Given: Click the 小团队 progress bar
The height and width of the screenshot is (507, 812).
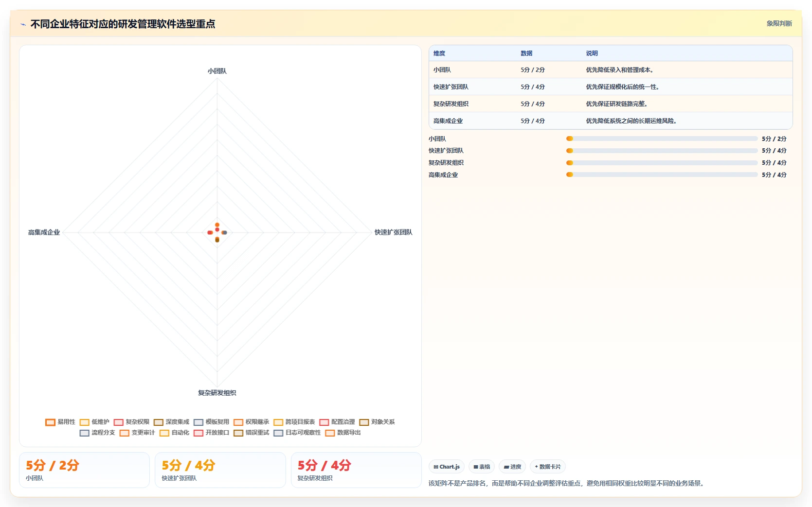Looking at the screenshot, I should point(662,139).
